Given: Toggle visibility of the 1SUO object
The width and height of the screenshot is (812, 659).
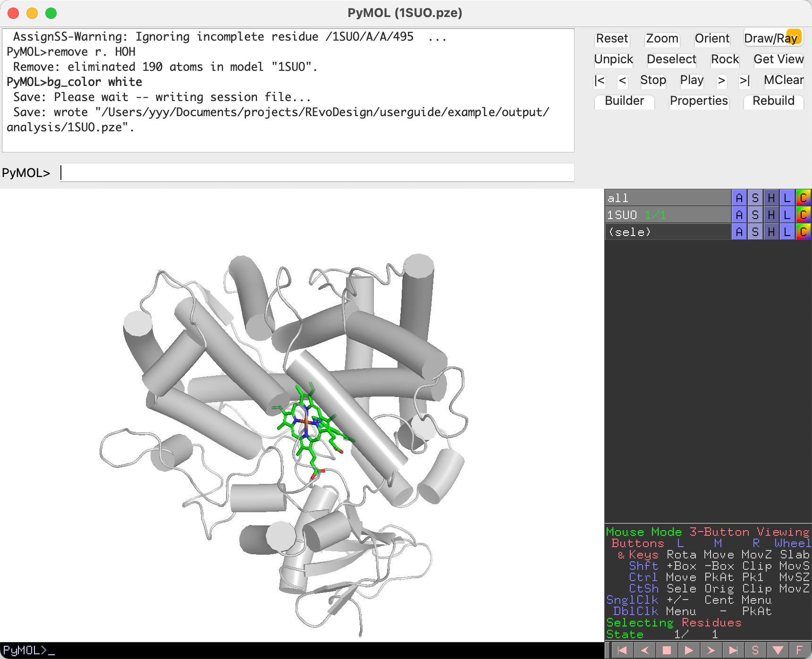Looking at the screenshot, I should point(668,215).
